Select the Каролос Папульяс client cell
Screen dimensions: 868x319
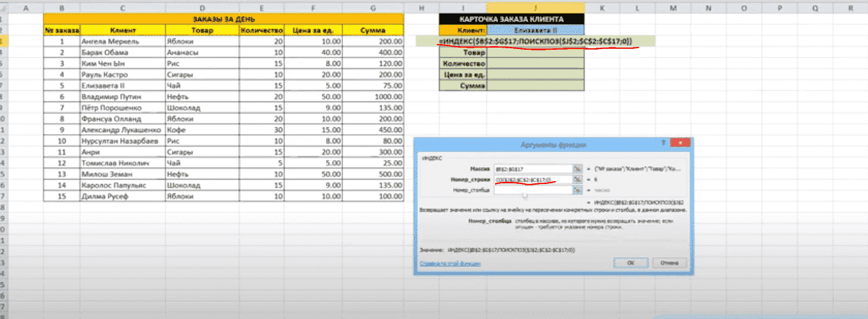[x=123, y=185]
